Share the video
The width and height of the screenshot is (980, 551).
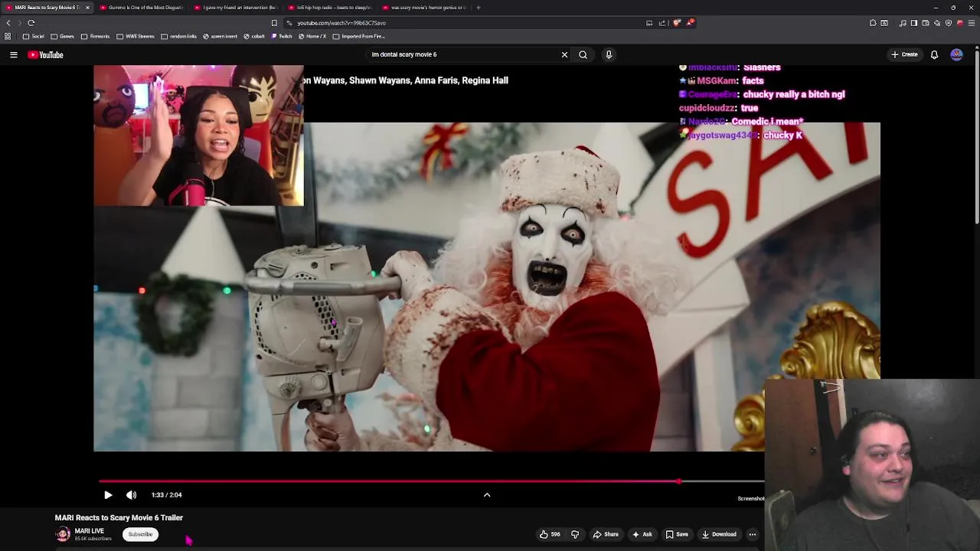click(x=606, y=534)
